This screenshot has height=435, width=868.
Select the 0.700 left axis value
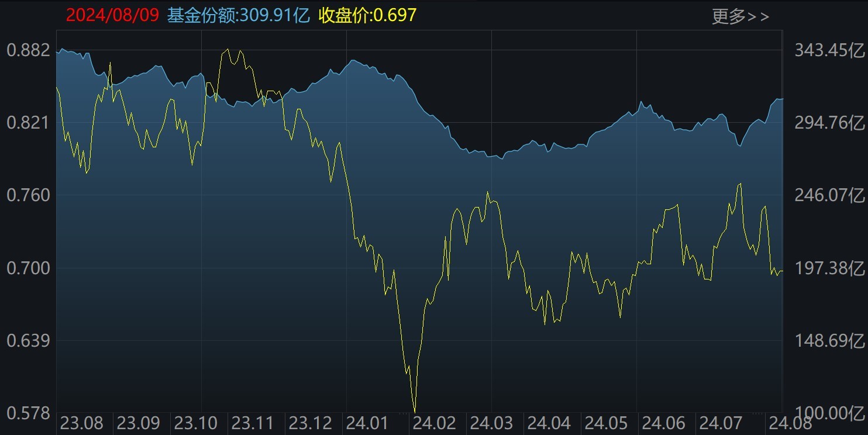coord(28,268)
